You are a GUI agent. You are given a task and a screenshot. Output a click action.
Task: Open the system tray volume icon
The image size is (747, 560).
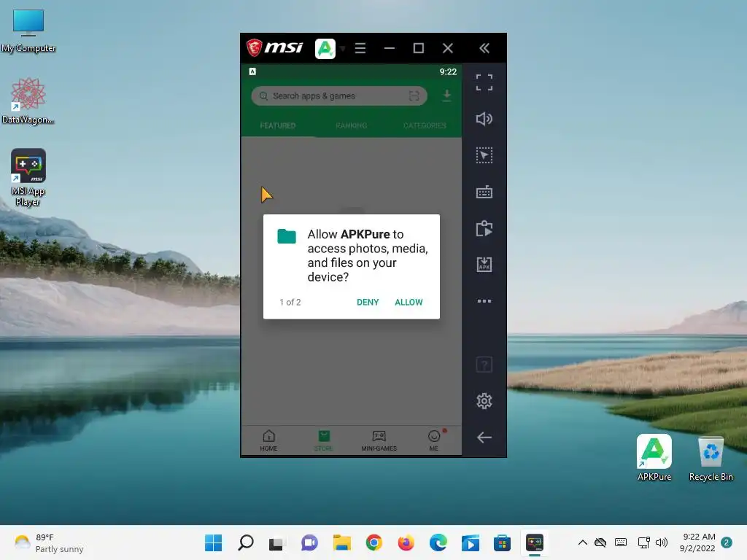pyautogui.click(x=661, y=542)
